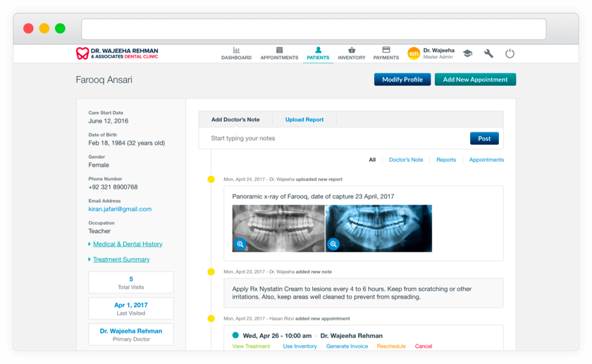Click the Total Visits card
The width and height of the screenshot is (592, 364).
coord(131,282)
